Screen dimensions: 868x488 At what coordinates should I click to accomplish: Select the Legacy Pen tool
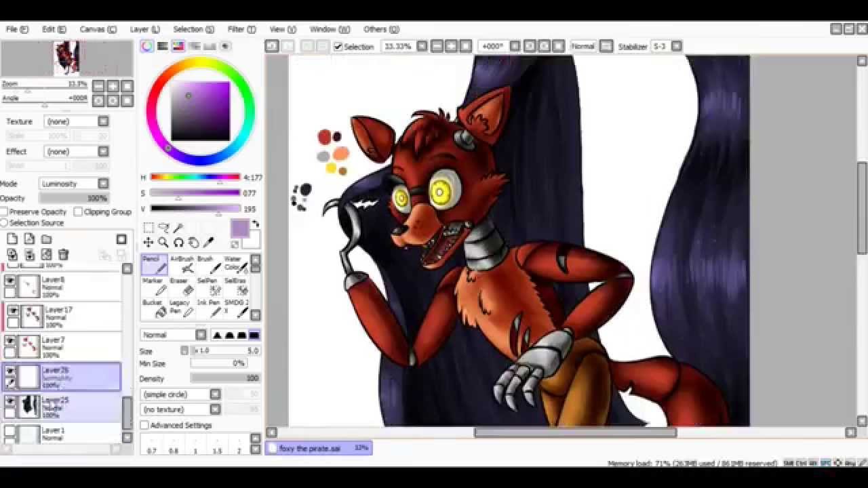click(x=181, y=308)
